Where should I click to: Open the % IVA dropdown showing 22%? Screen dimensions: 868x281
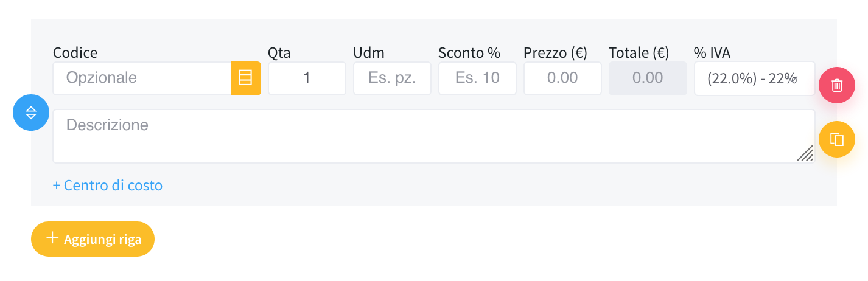pyautogui.click(x=754, y=78)
